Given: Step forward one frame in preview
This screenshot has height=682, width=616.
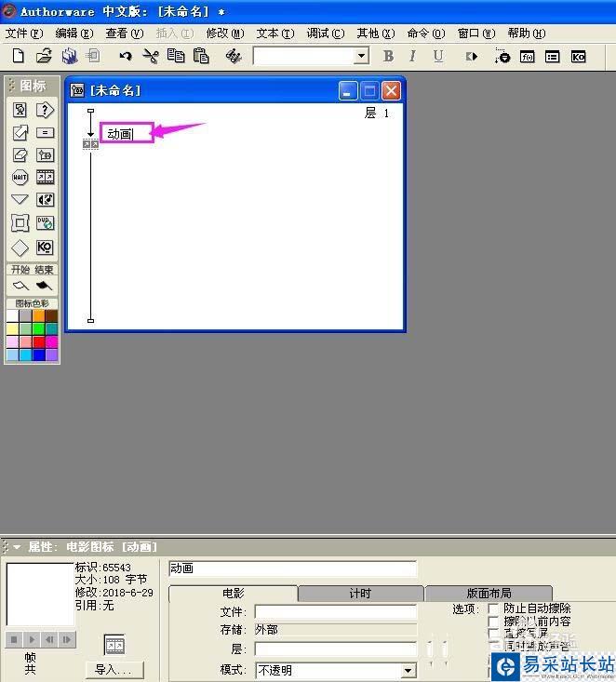Looking at the screenshot, I should click(x=67, y=639).
